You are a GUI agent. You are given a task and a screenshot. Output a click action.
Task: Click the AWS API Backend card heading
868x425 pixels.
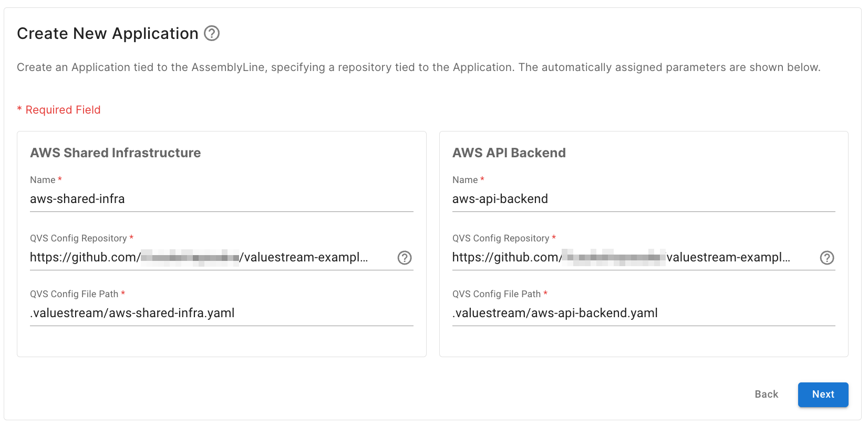pos(509,153)
